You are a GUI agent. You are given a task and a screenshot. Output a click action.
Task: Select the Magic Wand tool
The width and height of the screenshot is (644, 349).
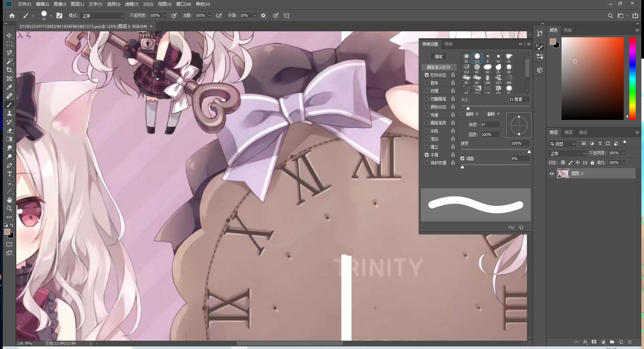coord(9,61)
